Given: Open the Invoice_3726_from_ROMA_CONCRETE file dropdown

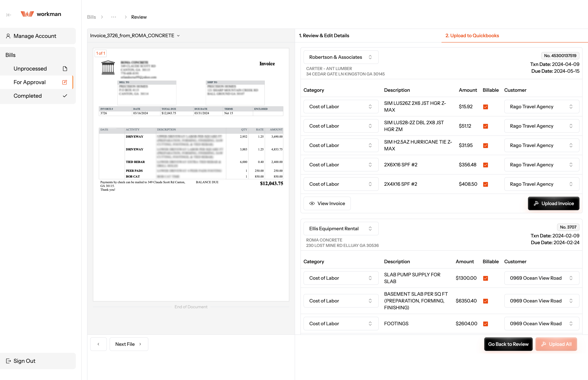Looking at the screenshot, I should [135, 35].
